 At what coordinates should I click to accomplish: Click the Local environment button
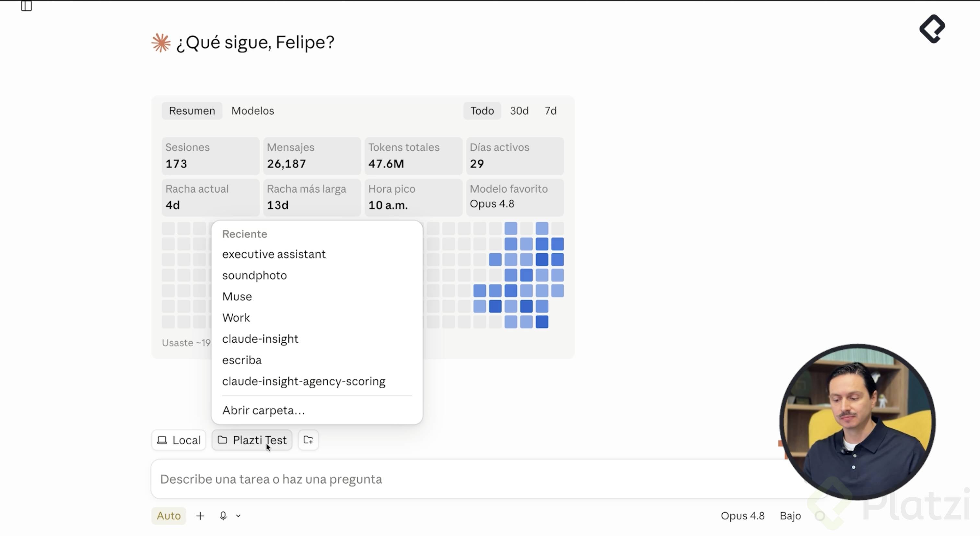[x=179, y=440]
